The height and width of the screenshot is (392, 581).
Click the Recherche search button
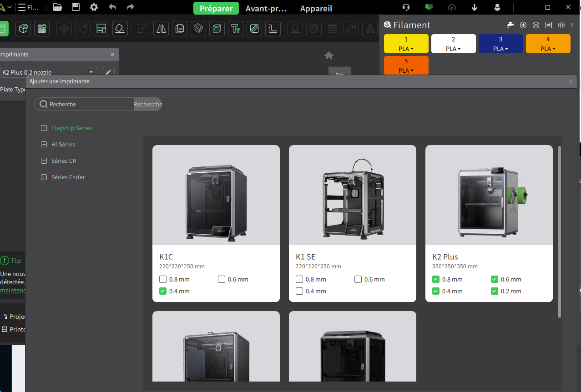tap(148, 104)
